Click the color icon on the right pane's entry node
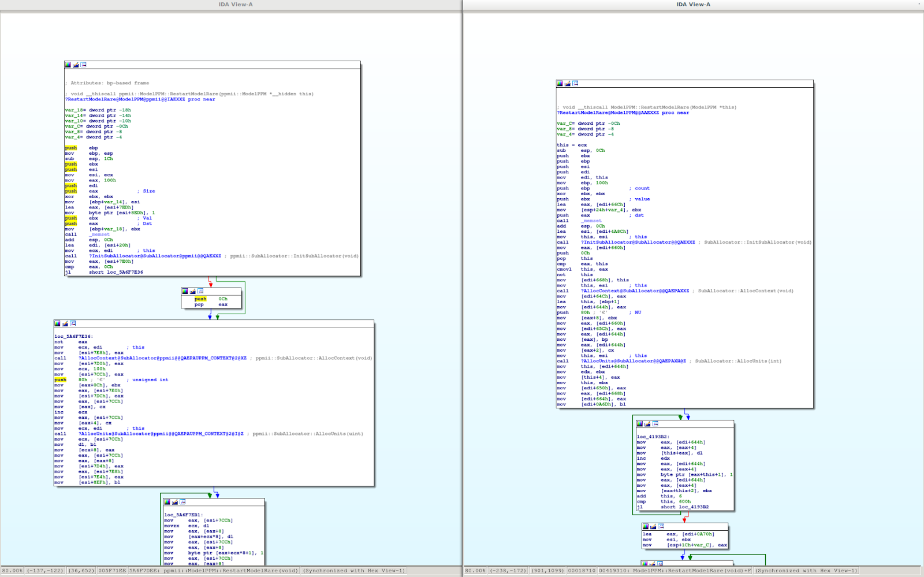 [x=560, y=84]
